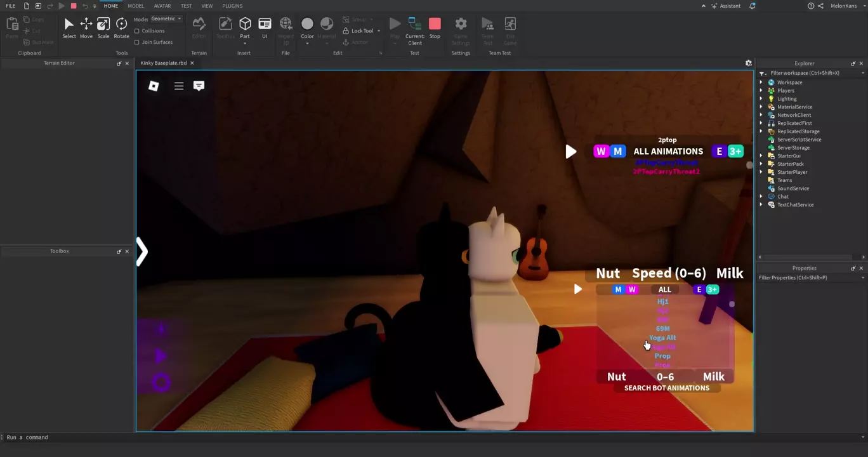Open the in-game chat icon
868x457 pixels.
pyautogui.click(x=199, y=86)
